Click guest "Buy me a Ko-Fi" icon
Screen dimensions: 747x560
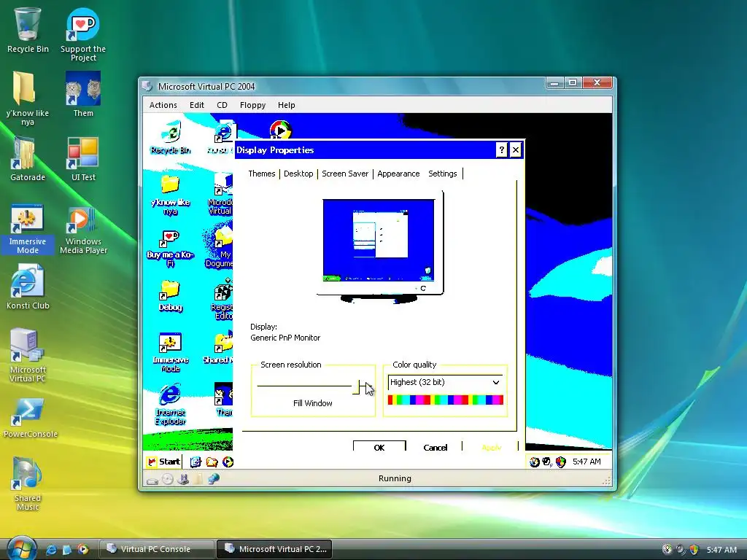click(x=170, y=249)
